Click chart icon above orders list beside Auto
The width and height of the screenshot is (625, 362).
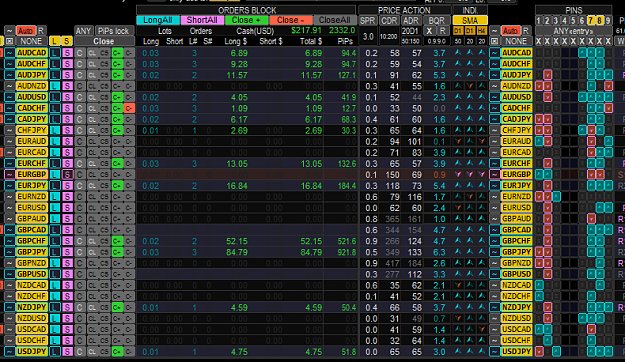click(10, 31)
